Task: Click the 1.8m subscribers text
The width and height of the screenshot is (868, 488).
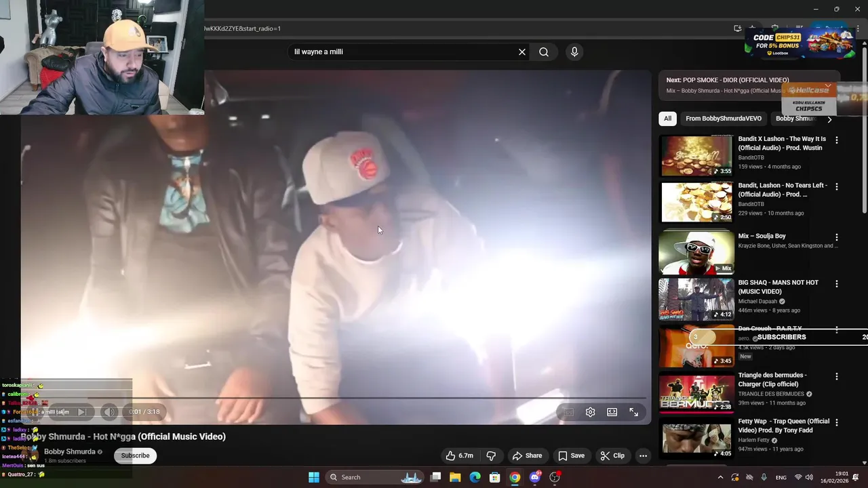Action: click(x=65, y=461)
